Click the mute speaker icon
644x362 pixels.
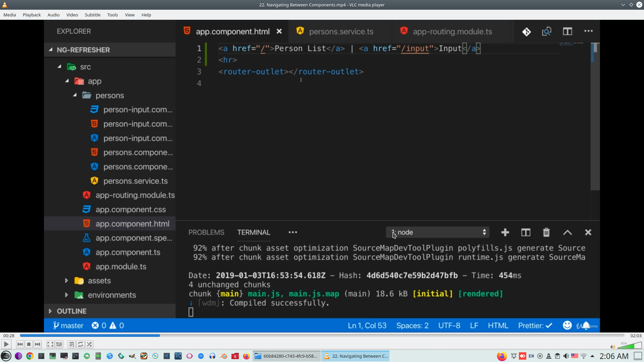[612, 347]
